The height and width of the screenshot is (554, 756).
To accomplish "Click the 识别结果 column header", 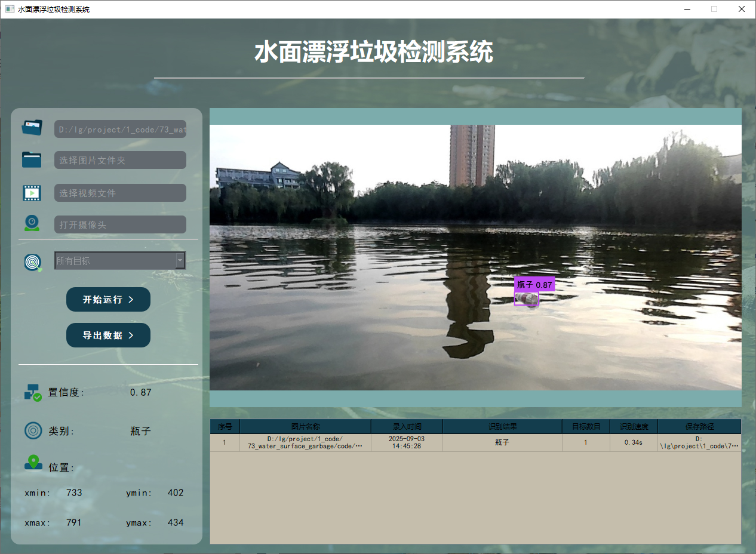I will 502,426.
